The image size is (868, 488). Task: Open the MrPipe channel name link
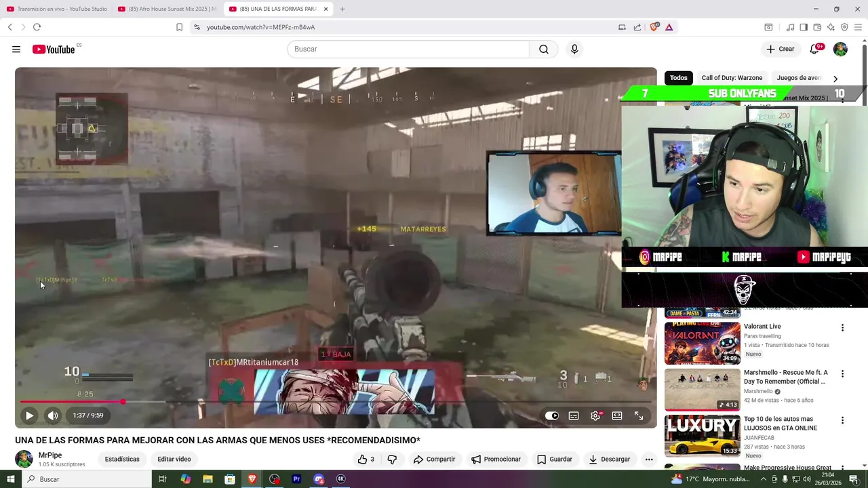click(x=50, y=455)
